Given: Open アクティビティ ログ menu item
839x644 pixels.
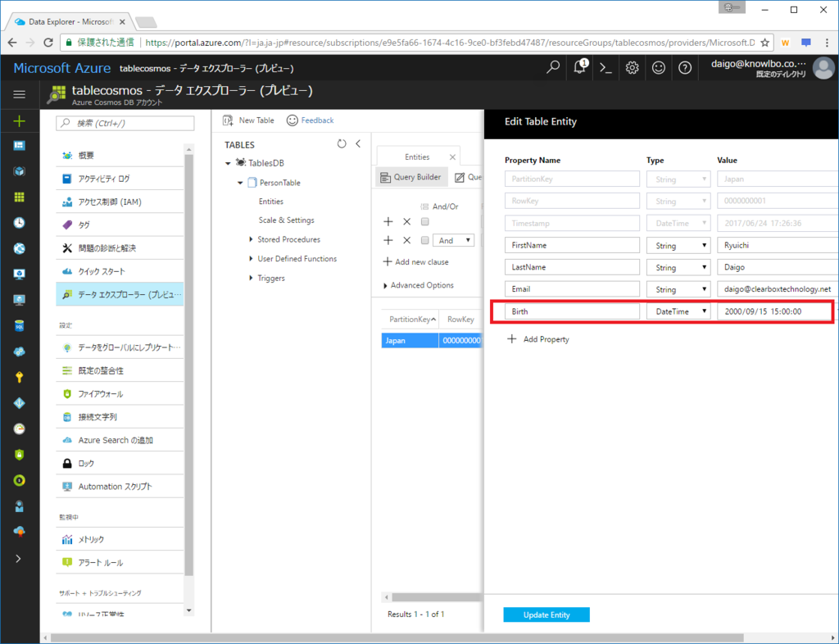Looking at the screenshot, I should click(120, 179).
